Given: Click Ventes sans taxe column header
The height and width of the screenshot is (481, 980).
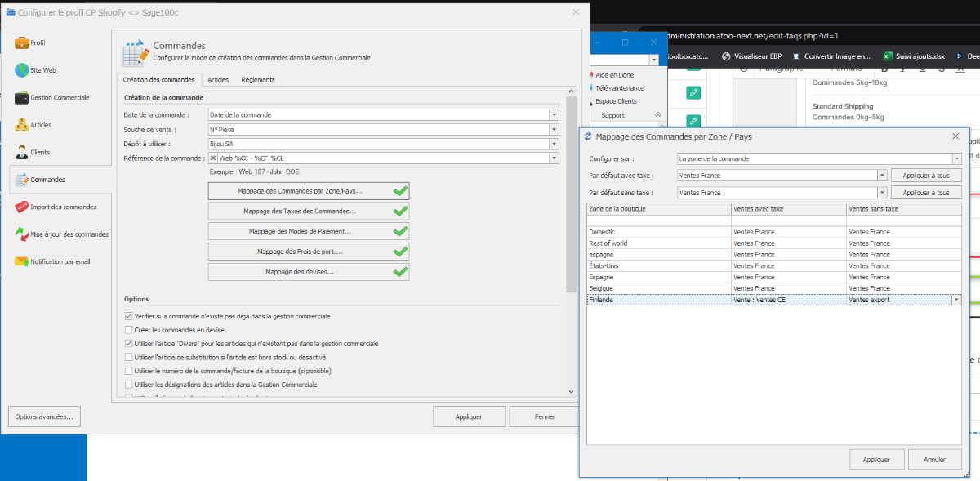Looking at the screenshot, I should coord(904,209).
